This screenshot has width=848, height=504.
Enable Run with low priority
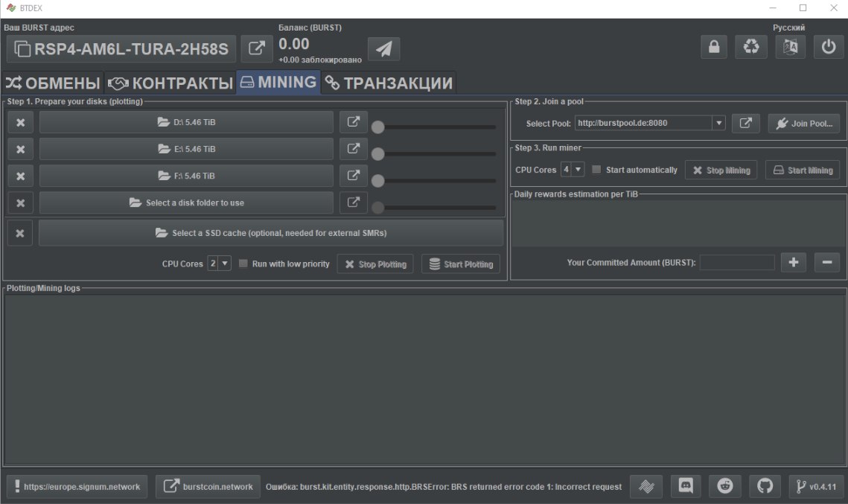pos(243,264)
